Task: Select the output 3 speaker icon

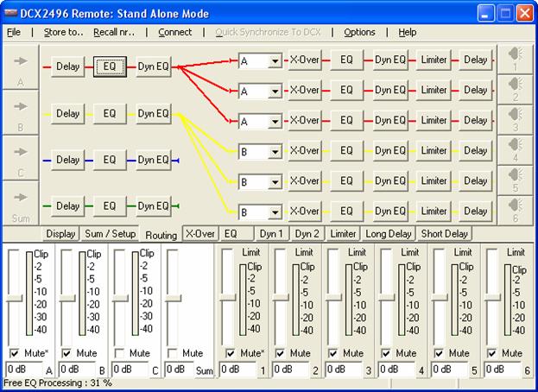Action: coord(515,121)
